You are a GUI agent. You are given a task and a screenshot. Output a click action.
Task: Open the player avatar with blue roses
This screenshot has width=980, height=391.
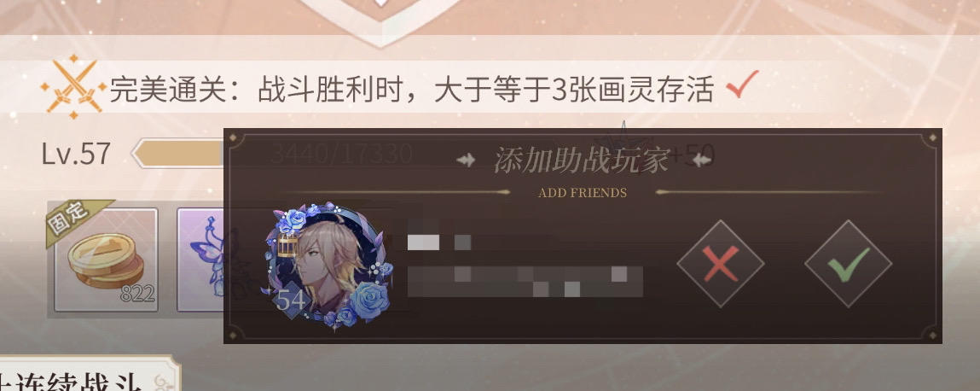(328, 266)
